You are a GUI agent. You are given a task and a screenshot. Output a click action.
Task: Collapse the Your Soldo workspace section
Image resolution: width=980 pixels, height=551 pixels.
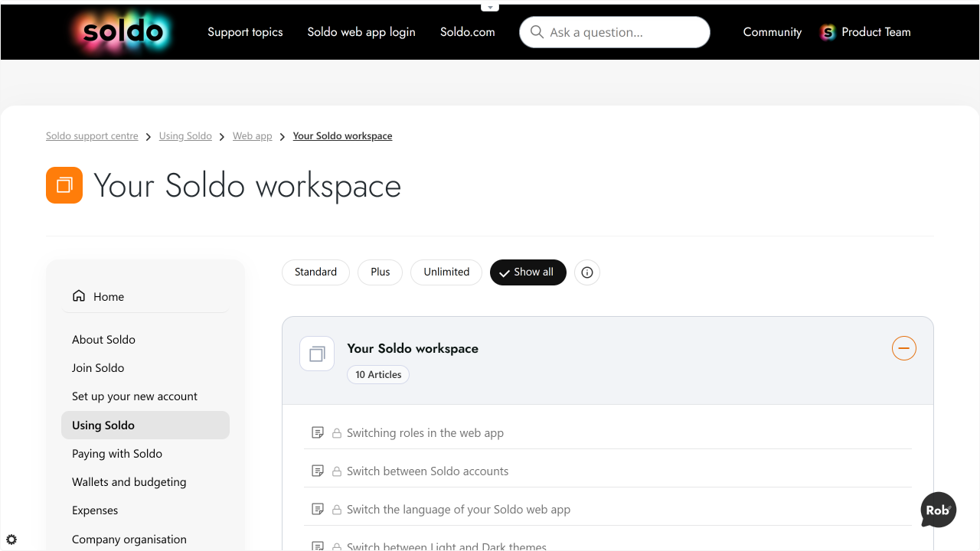pyautogui.click(x=904, y=348)
